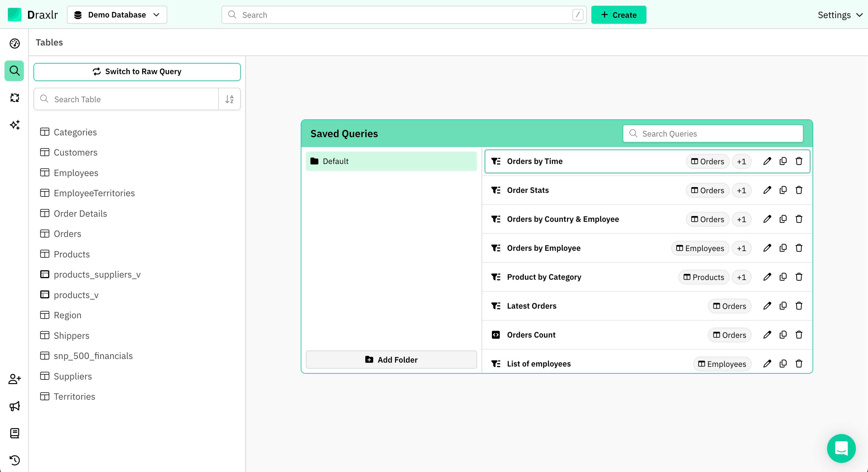This screenshot has height=472, width=868.
Task: Toggle table sort order A-Z
Action: (x=229, y=99)
